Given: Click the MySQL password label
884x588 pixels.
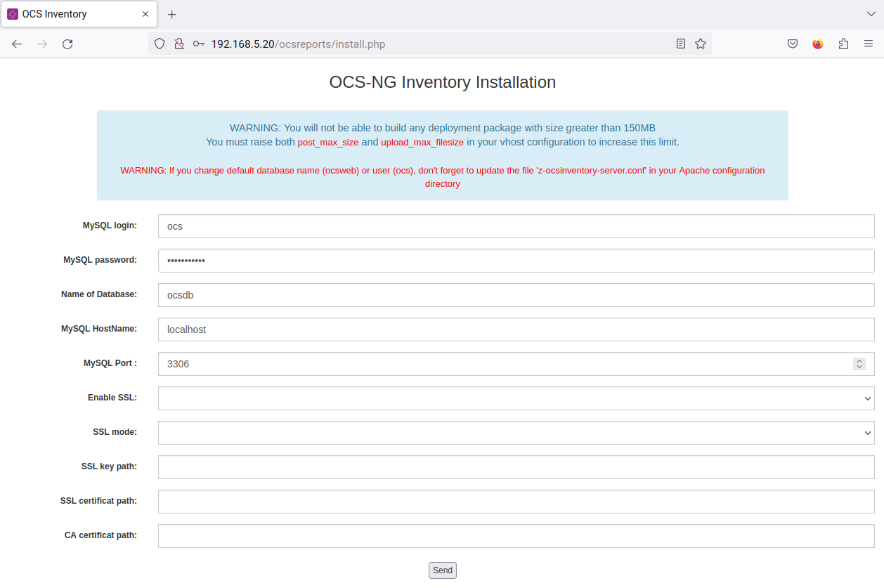Looking at the screenshot, I should [100, 260].
